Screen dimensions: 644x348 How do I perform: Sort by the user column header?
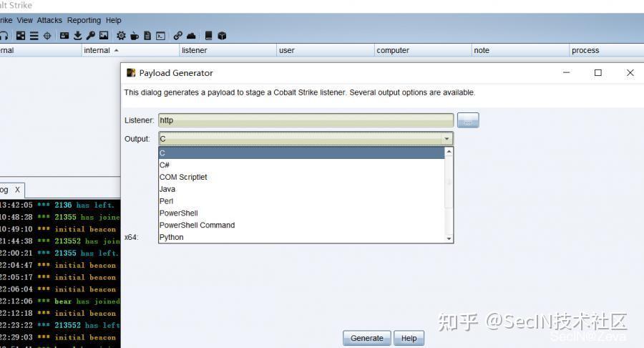[x=326, y=50]
